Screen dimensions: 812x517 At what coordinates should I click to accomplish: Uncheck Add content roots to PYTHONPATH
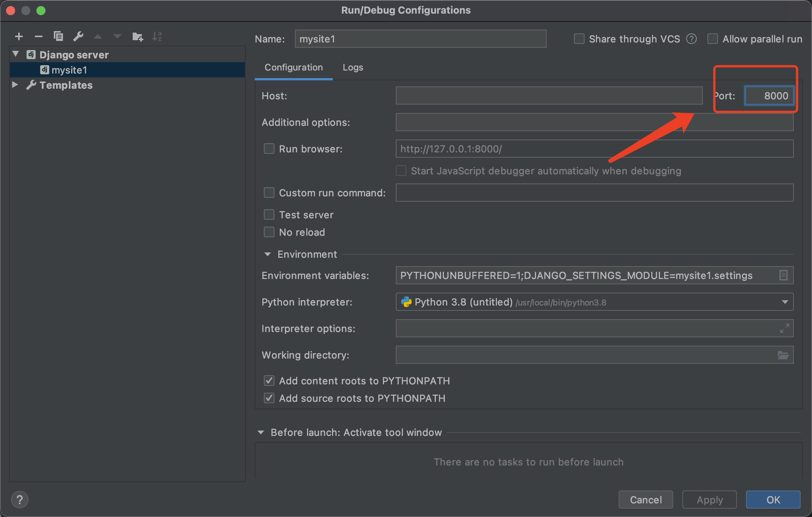coord(269,381)
